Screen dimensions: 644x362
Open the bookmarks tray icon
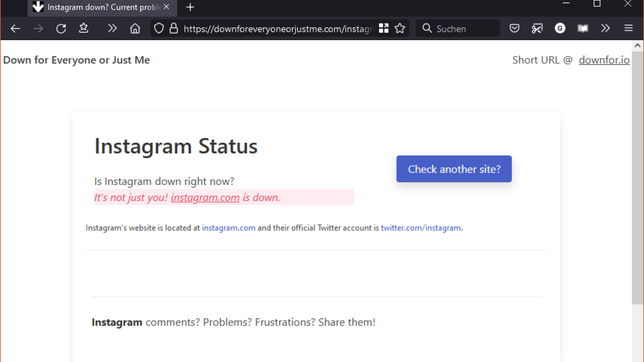[x=83, y=28]
